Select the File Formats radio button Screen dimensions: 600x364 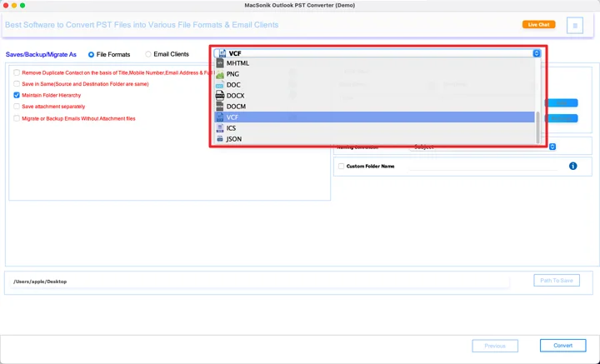[x=91, y=55]
